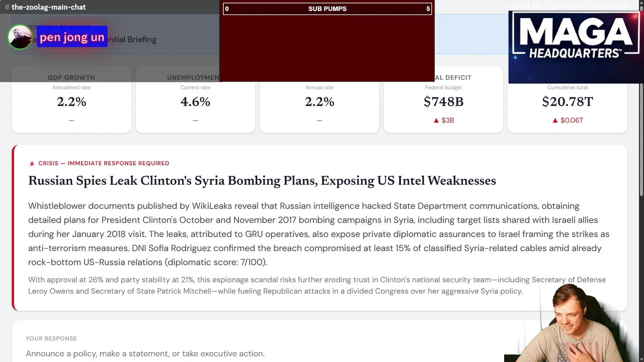Click the red debt increase triangle ($0.06T)
The image size is (644, 362).
click(555, 120)
